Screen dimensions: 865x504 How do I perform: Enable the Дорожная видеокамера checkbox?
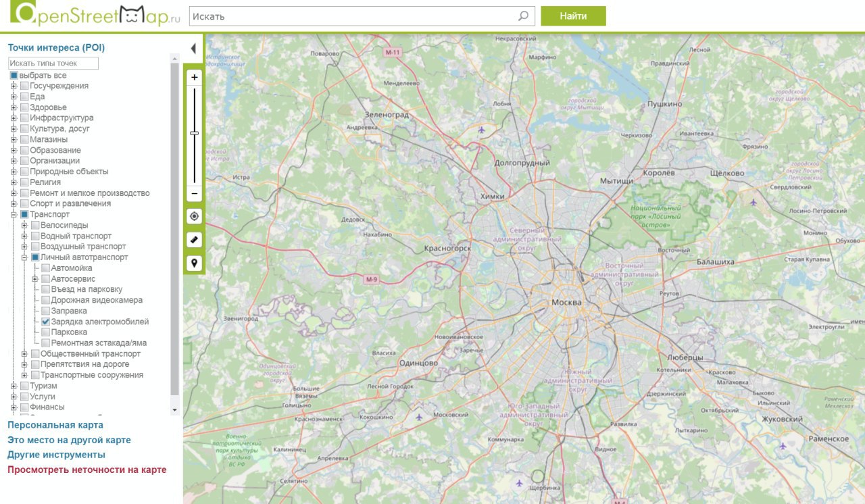click(x=46, y=300)
